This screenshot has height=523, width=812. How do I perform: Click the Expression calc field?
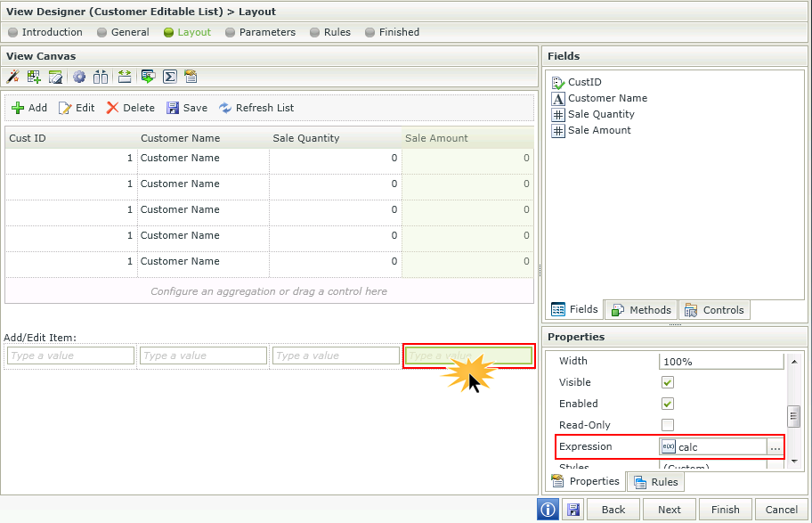point(713,447)
